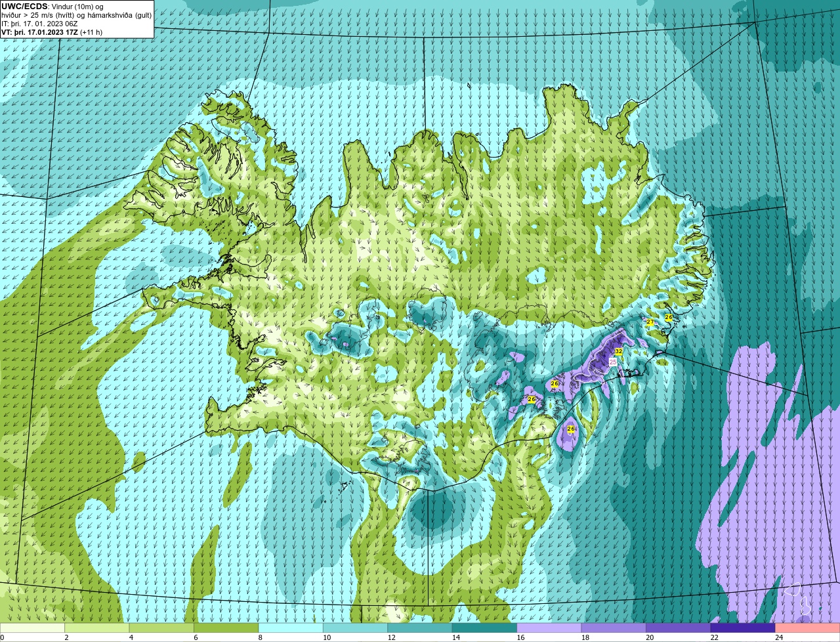
Task: Click the legend scale number 16
Action: pyautogui.click(x=520, y=637)
